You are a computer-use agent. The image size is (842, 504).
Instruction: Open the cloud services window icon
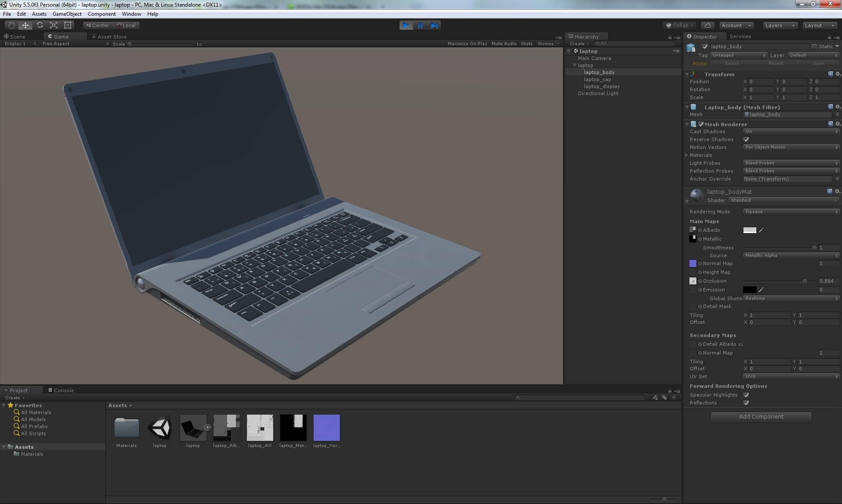(707, 25)
